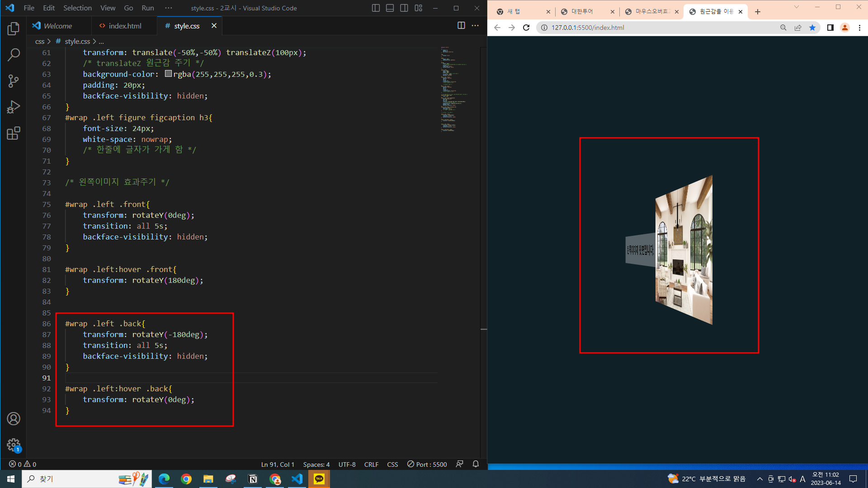
Task: Click the Port : 5500 status button
Action: click(427, 465)
